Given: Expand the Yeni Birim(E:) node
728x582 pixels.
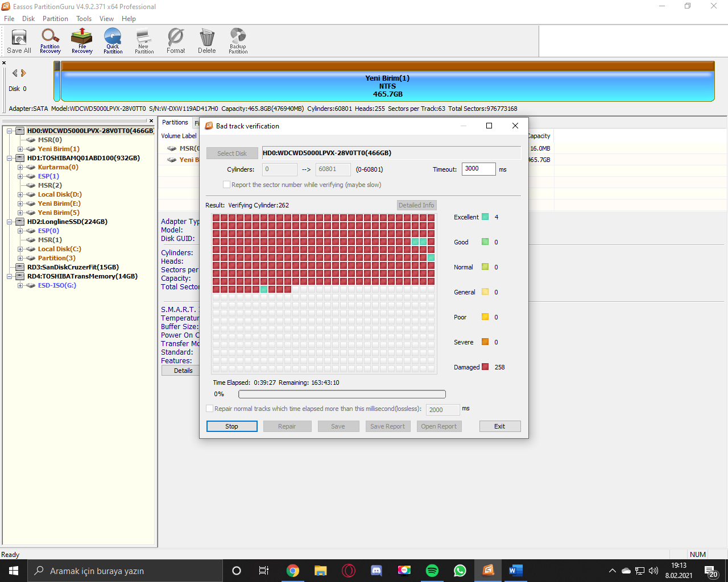Looking at the screenshot, I should (20, 203).
